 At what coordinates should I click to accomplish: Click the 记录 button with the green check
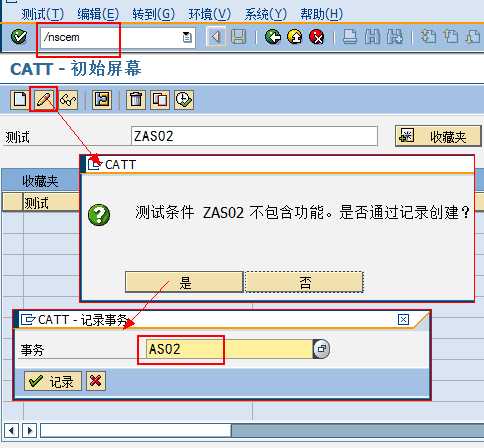pos(53,381)
